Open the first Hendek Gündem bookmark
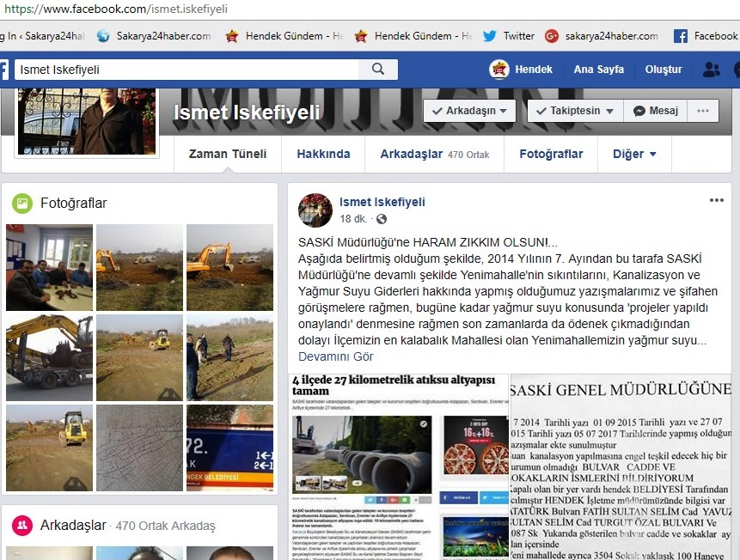This screenshot has height=560, width=740. click(284, 36)
